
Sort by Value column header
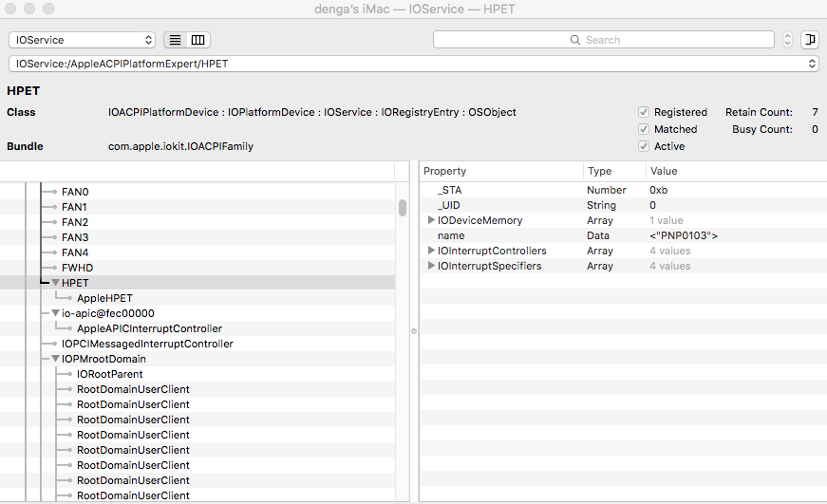[736, 171]
